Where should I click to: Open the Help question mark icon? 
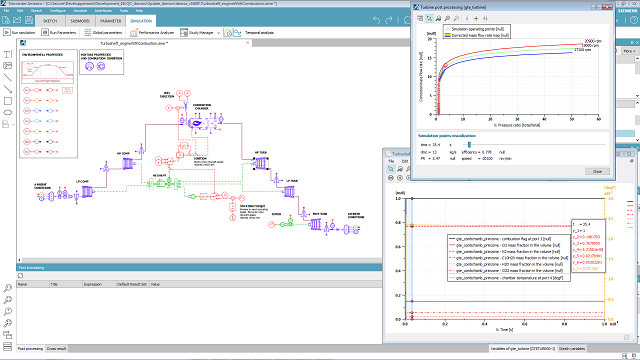634,20
